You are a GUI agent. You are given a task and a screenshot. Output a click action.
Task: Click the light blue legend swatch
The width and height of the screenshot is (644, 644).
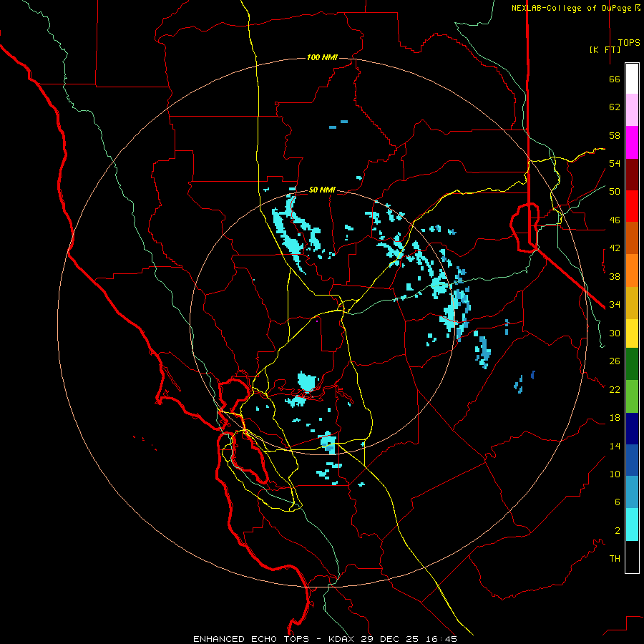632,492
